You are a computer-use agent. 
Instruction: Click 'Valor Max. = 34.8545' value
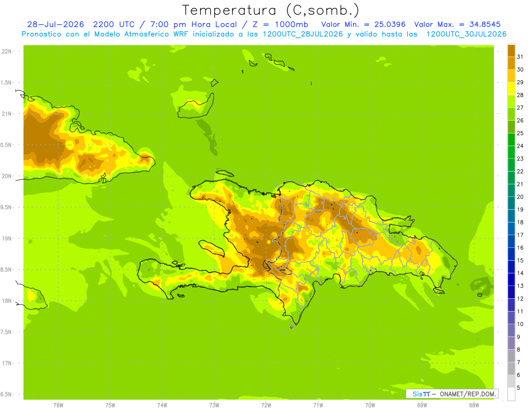458,24
